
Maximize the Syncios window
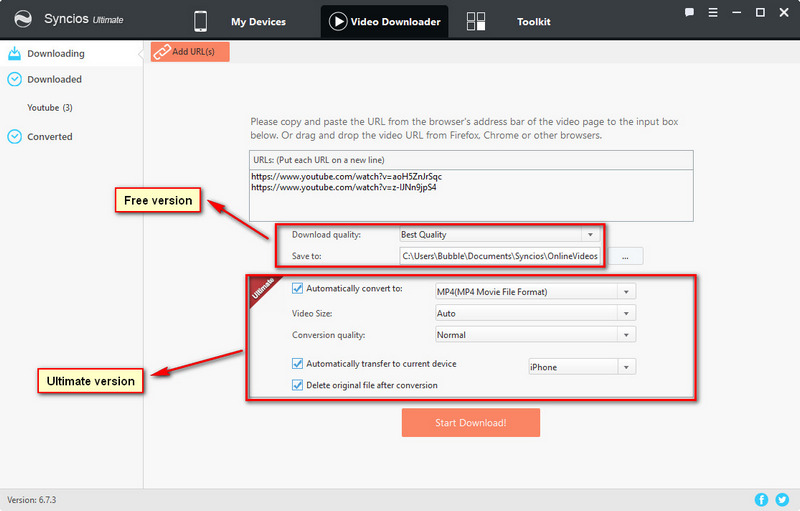pyautogui.click(x=760, y=12)
